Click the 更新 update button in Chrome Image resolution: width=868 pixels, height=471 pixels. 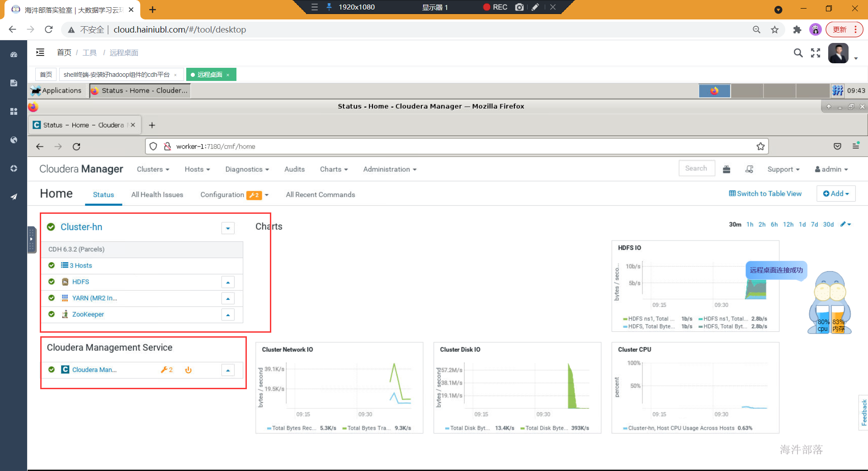coord(844,30)
